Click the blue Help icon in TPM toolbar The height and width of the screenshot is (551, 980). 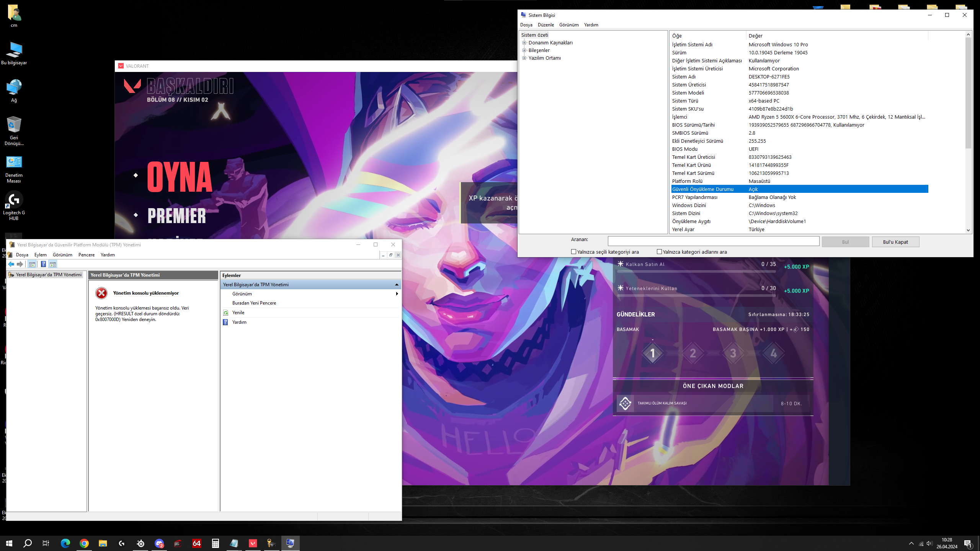(x=43, y=264)
